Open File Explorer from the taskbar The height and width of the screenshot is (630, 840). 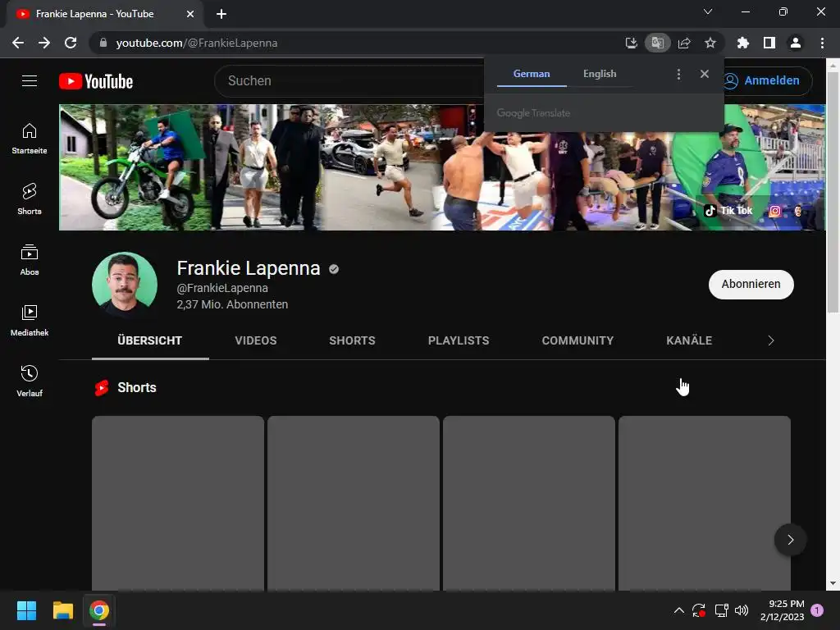pyautogui.click(x=62, y=610)
